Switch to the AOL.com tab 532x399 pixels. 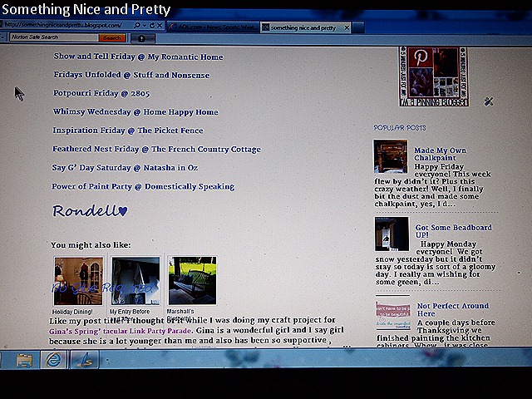tap(213, 27)
